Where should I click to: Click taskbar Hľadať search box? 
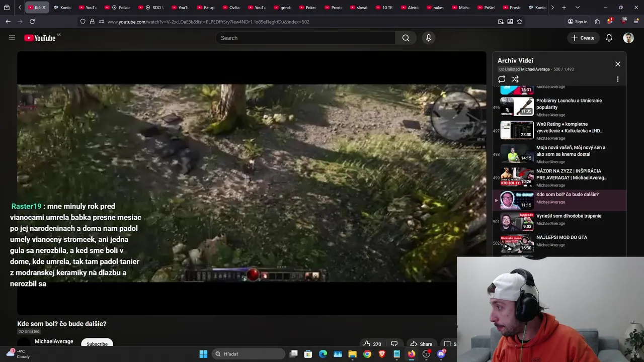click(x=248, y=354)
